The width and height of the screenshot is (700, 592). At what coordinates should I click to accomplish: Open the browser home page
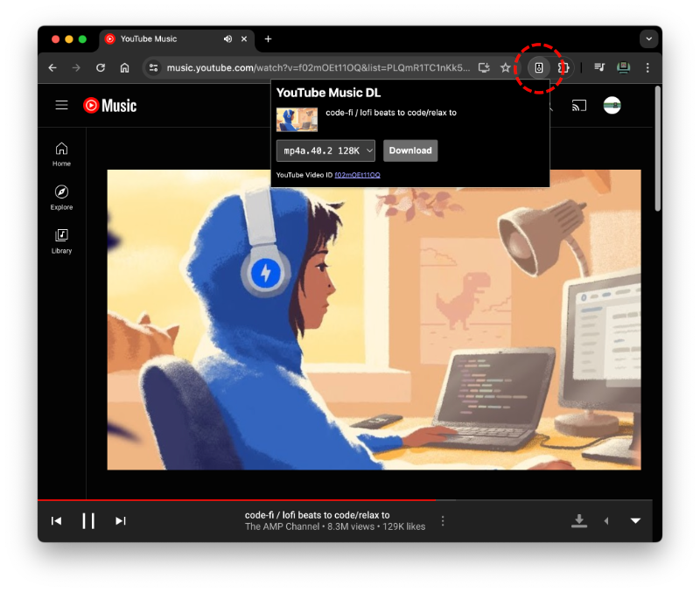[x=124, y=68]
